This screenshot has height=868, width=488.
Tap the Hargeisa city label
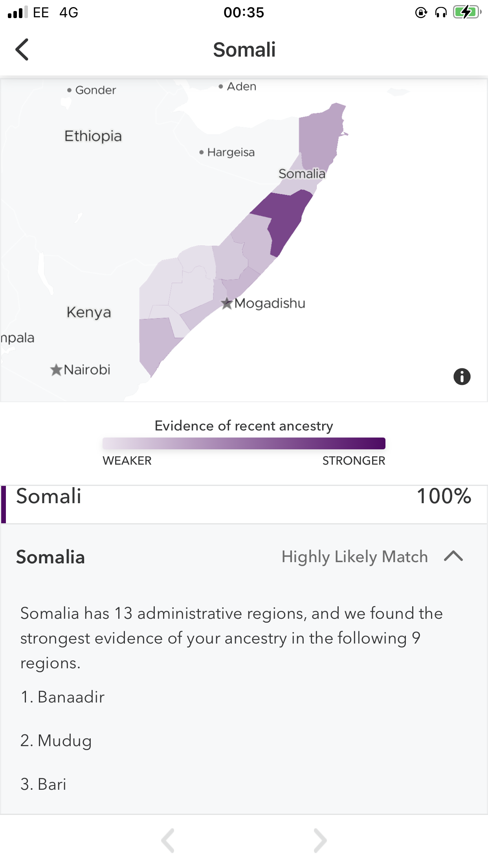click(231, 152)
